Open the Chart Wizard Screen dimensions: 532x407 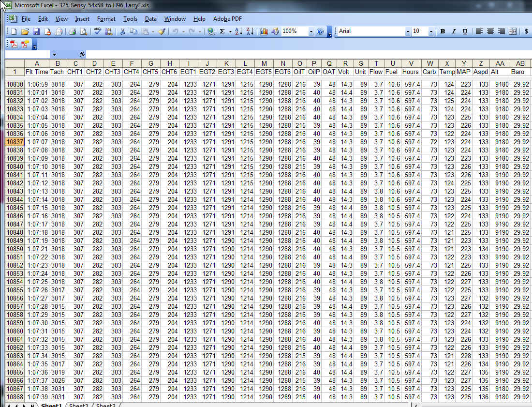[264, 31]
